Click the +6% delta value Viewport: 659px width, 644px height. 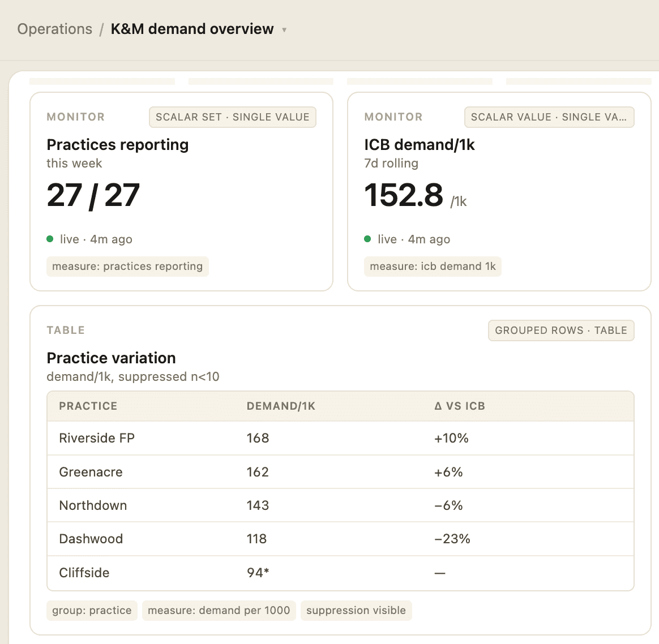pos(448,472)
